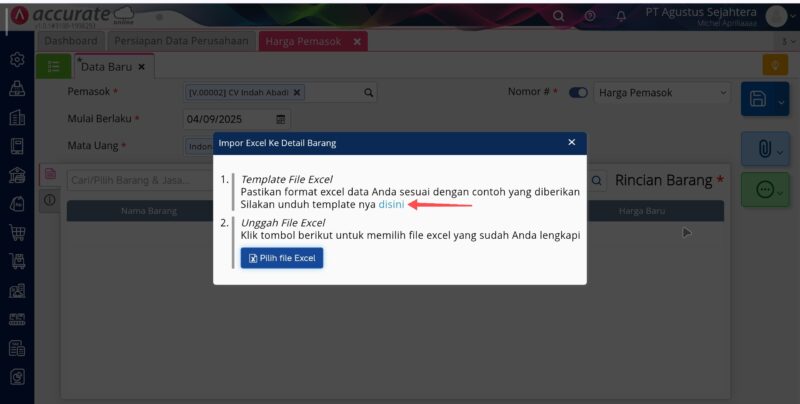Click the Pilih file Excel button
Viewport: 800px width, 404px height.
[x=282, y=258]
